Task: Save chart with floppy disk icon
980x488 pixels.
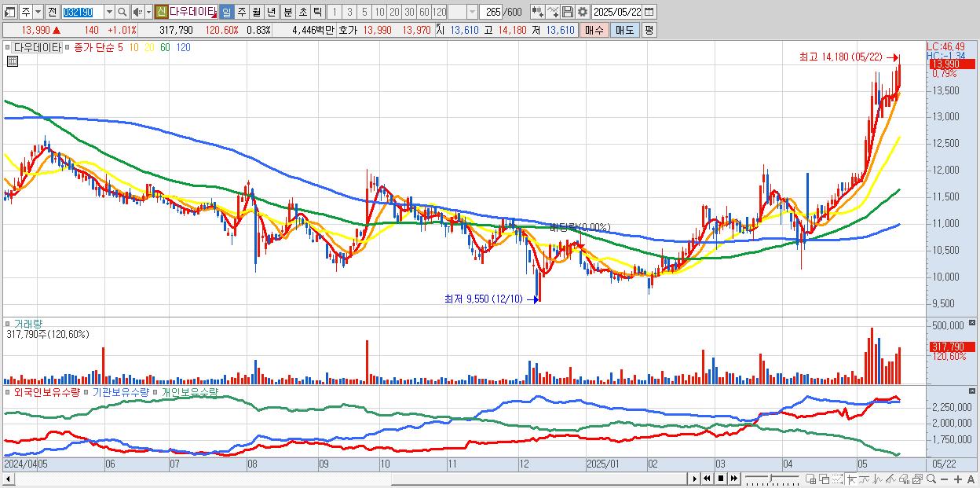Action: (567, 12)
